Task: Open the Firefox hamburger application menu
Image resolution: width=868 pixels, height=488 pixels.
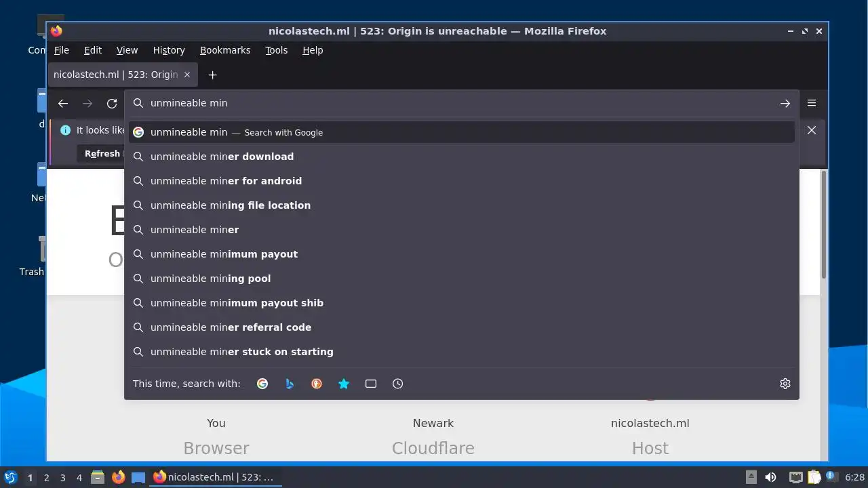Action: [812, 103]
